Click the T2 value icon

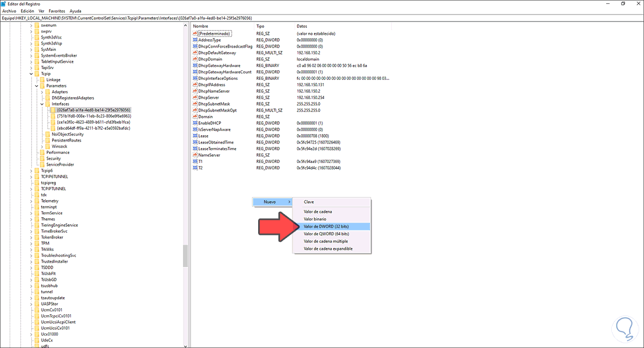tap(195, 168)
